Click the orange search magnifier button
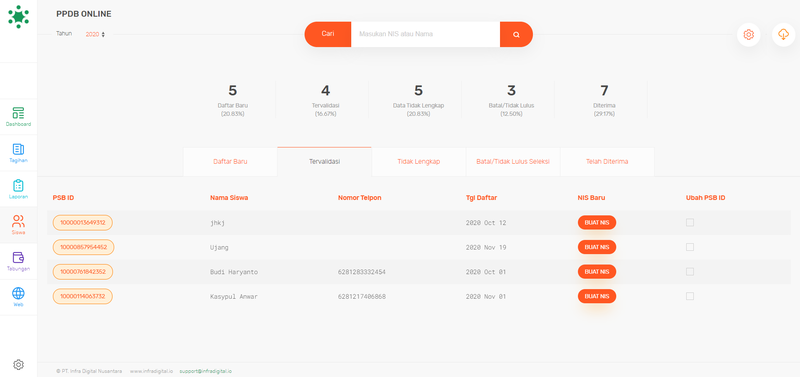This screenshot has height=377, width=800. click(x=516, y=34)
